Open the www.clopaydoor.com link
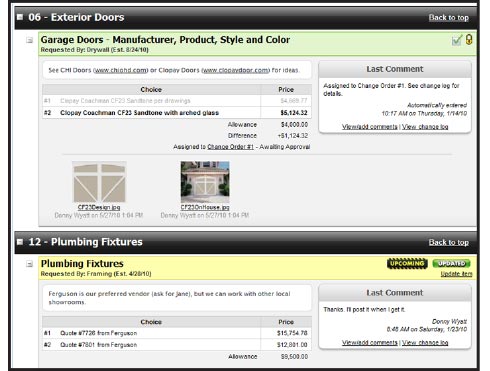This screenshot has height=371, width=490. tap(236, 70)
